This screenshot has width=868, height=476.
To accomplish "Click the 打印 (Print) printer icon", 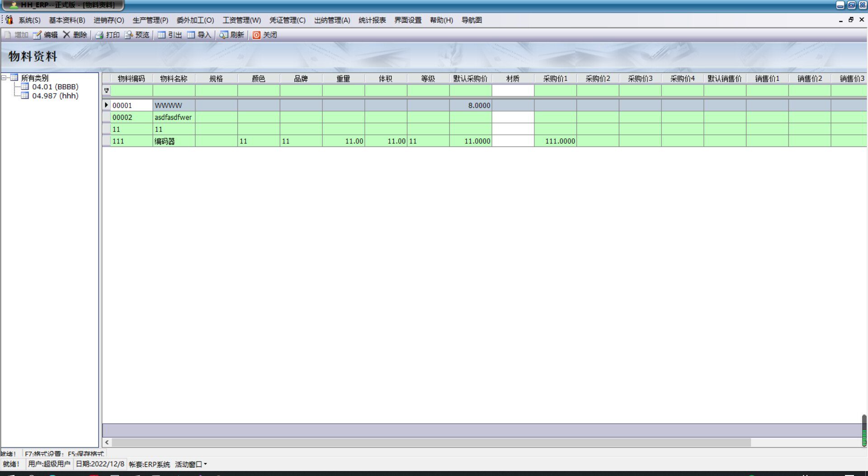I will coord(99,35).
